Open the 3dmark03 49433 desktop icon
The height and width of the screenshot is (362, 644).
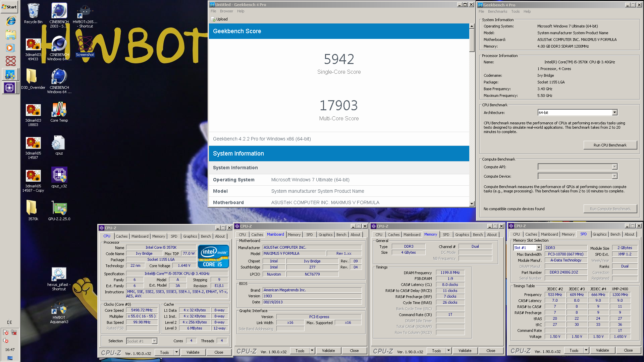pos(33,48)
